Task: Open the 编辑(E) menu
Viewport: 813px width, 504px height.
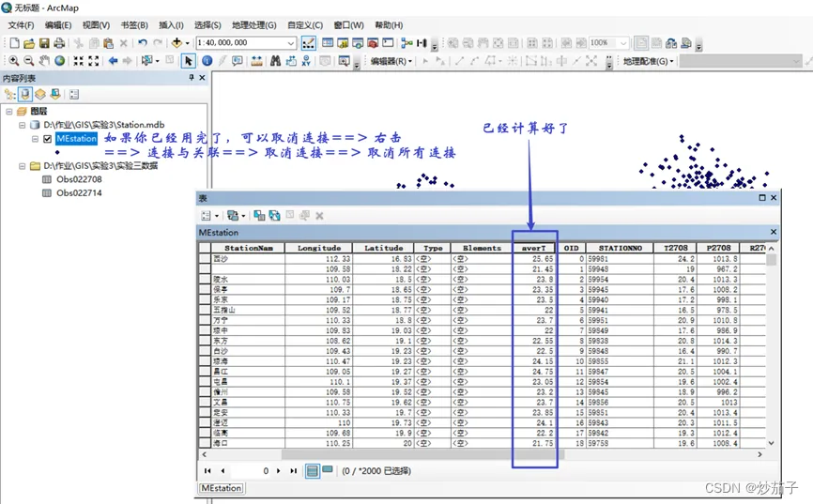Action: click(x=58, y=25)
